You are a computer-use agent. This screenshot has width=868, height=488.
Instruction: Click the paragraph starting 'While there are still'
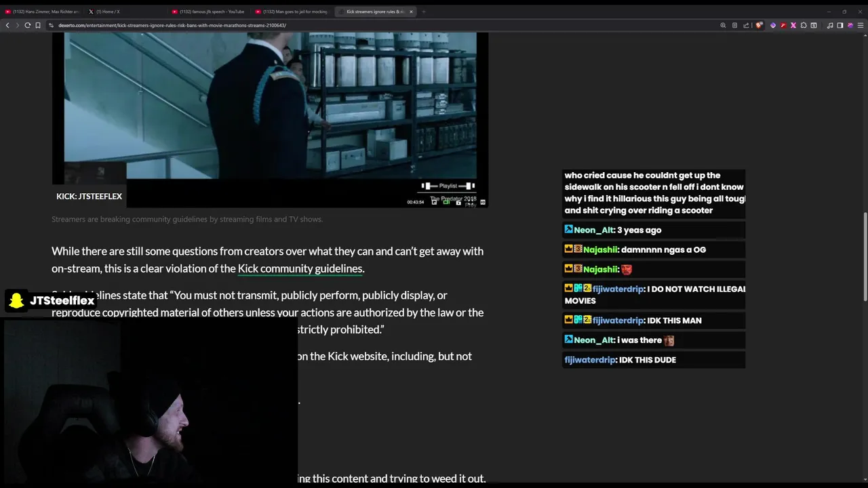268,260
